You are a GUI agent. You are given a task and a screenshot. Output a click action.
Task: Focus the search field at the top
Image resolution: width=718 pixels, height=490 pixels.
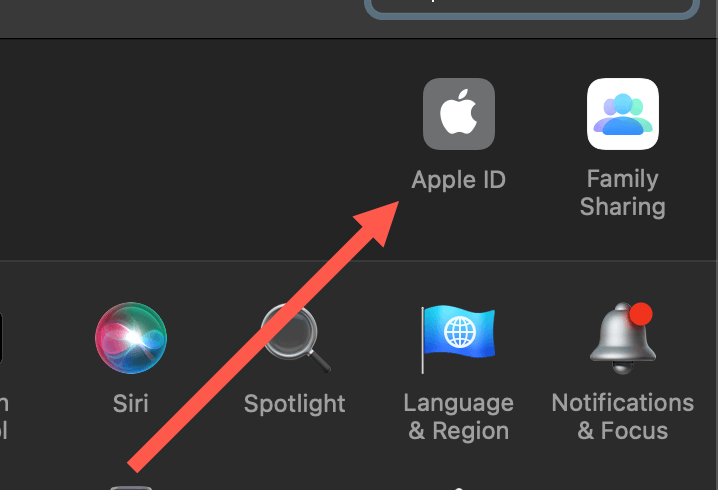tap(532, 6)
